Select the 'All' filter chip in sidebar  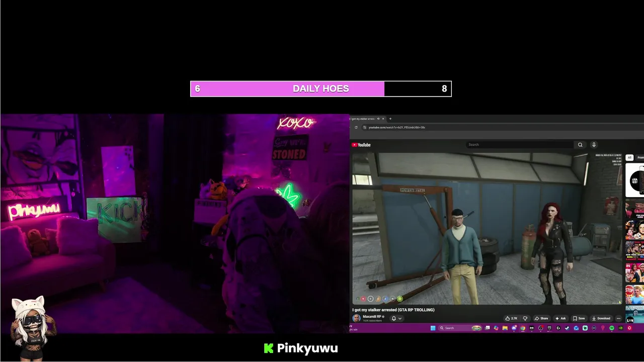(x=629, y=157)
